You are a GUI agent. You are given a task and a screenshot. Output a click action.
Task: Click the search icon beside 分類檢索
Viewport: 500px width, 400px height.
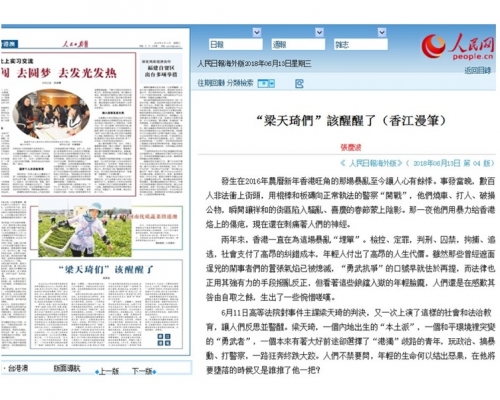[299, 83]
